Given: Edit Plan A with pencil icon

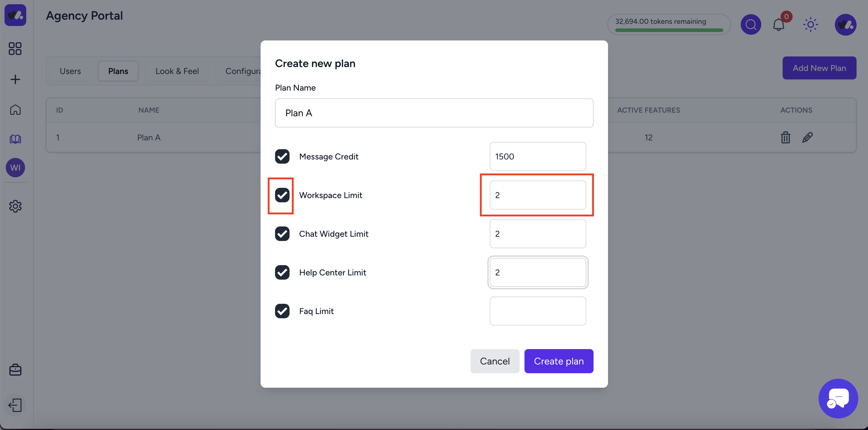Looking at the screenshot, I should coord(807,137).
